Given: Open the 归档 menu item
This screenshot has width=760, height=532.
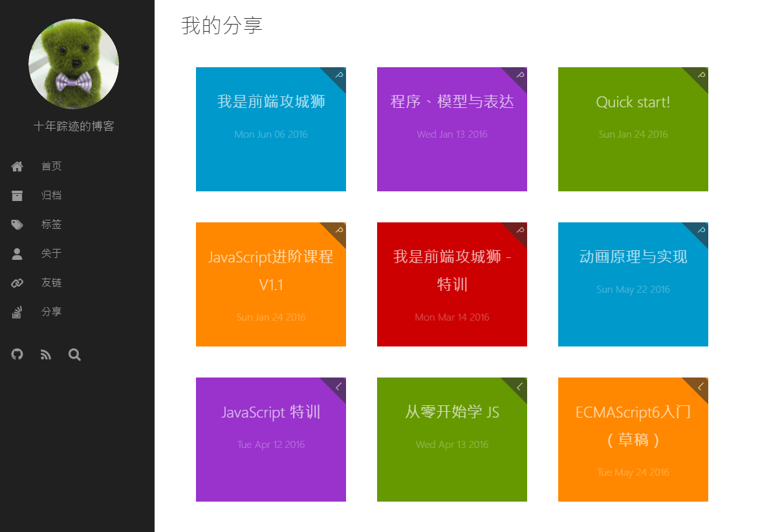Looking at the screenshot, I should [x=52, y=195].
